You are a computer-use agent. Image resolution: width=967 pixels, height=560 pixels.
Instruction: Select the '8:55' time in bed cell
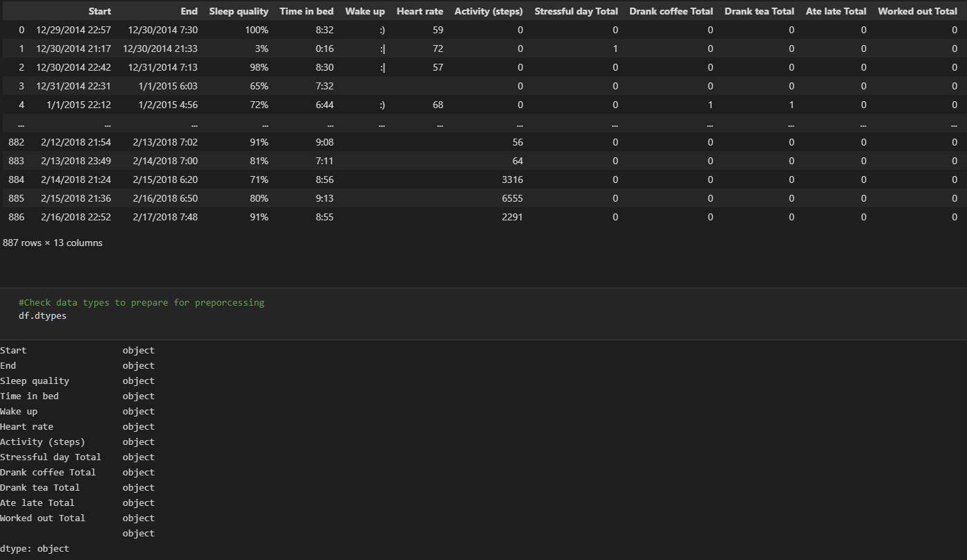click(x=325, y=217)
